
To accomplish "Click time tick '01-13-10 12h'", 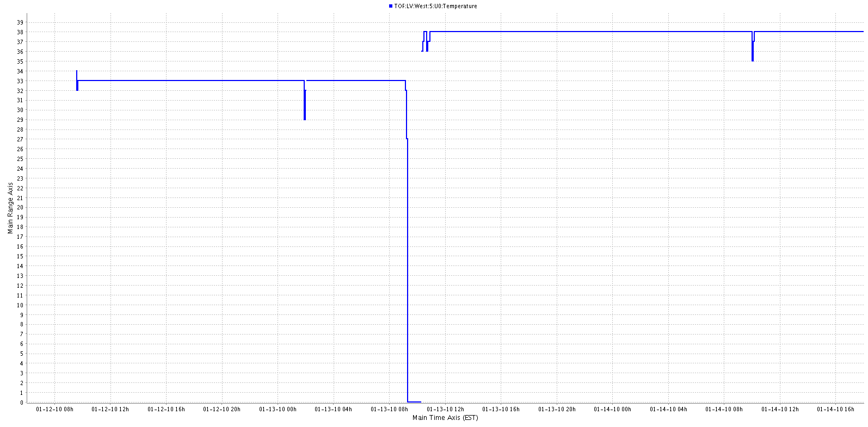I will [x=445, y=409].
